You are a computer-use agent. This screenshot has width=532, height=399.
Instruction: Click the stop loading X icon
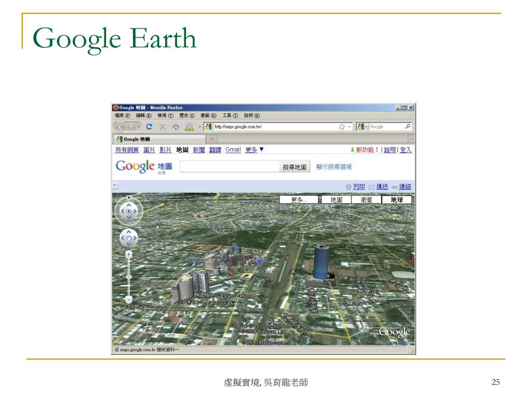pos(162,127)
